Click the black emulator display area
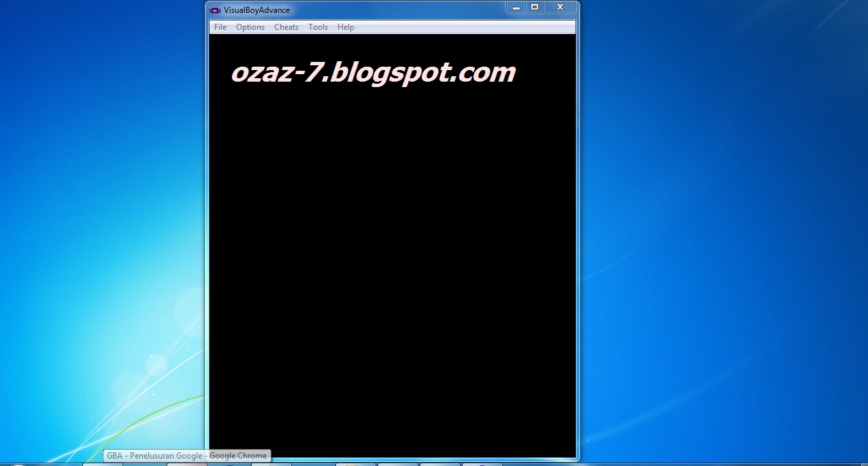Viewport: 868px width, 466px height. [392, 272]
